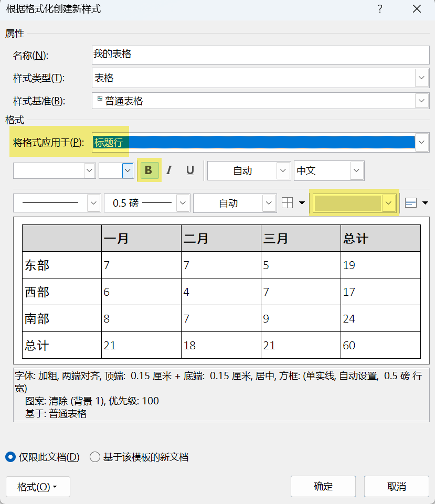This screenshot has width=435, height=504.
Task: Open the borders icon dropdown arrow
Action: tap(302, 203)
